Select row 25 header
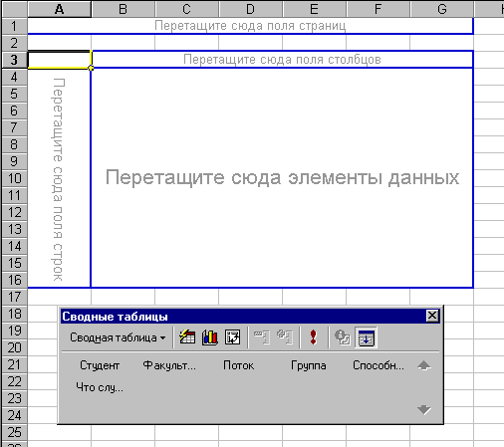The width and height of the screenshot is (504, 447). click(14, 432)
